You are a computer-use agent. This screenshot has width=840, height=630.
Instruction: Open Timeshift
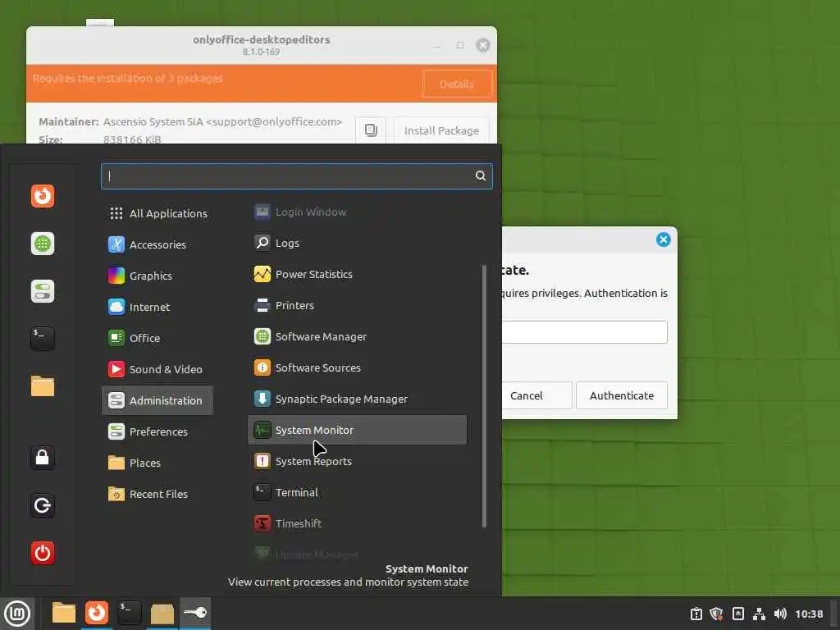(x=357, y=523)
